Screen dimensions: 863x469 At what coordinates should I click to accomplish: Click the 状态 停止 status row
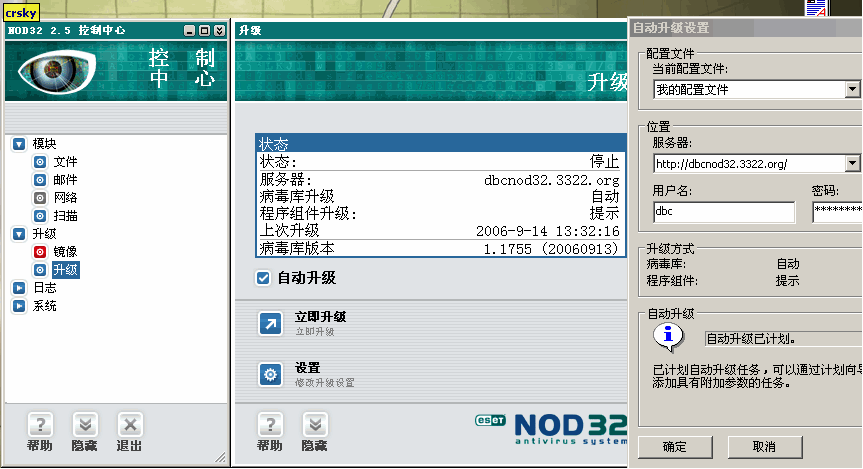(x=440, y=162)
